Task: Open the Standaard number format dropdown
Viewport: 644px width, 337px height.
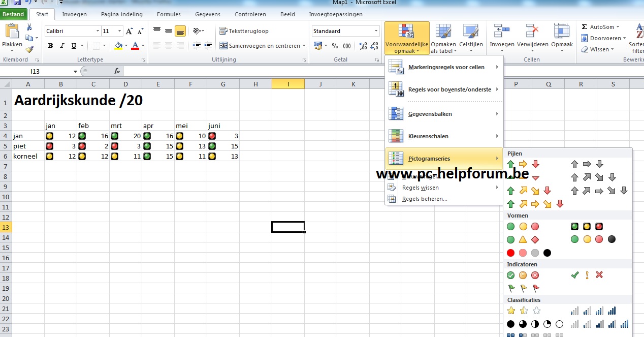Action: [376, 31]
